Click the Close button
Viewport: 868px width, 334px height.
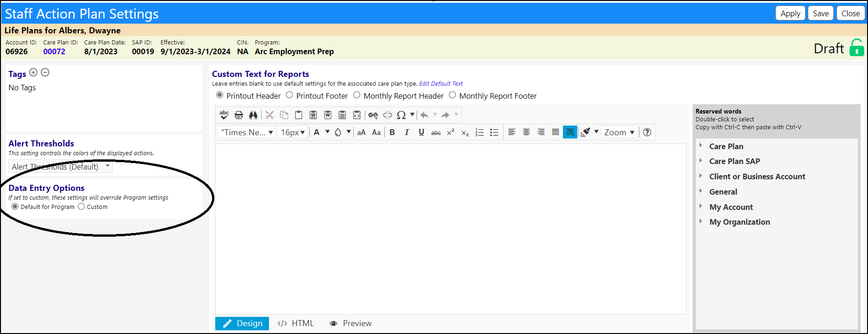coord(850,13)
